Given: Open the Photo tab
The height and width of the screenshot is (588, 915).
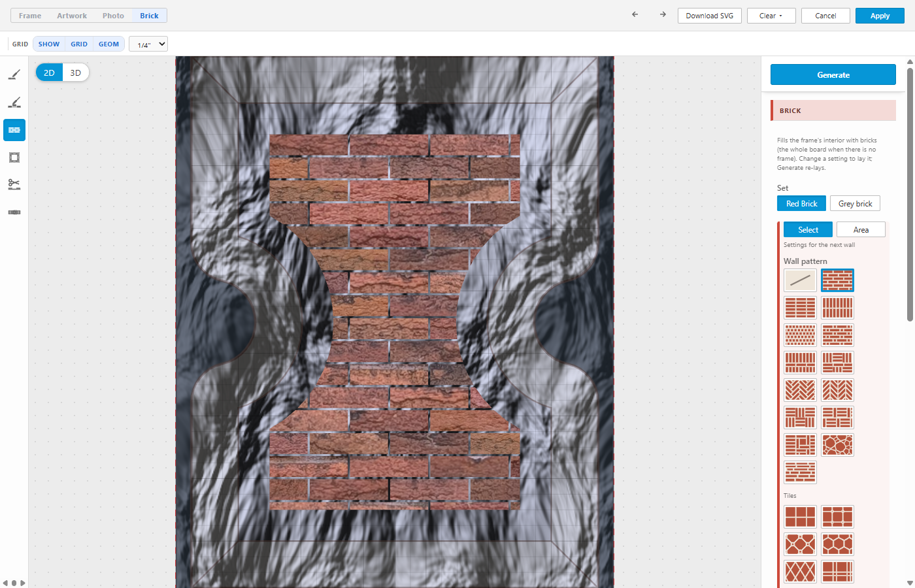Looking at the screenshot, I should [113, 16].
